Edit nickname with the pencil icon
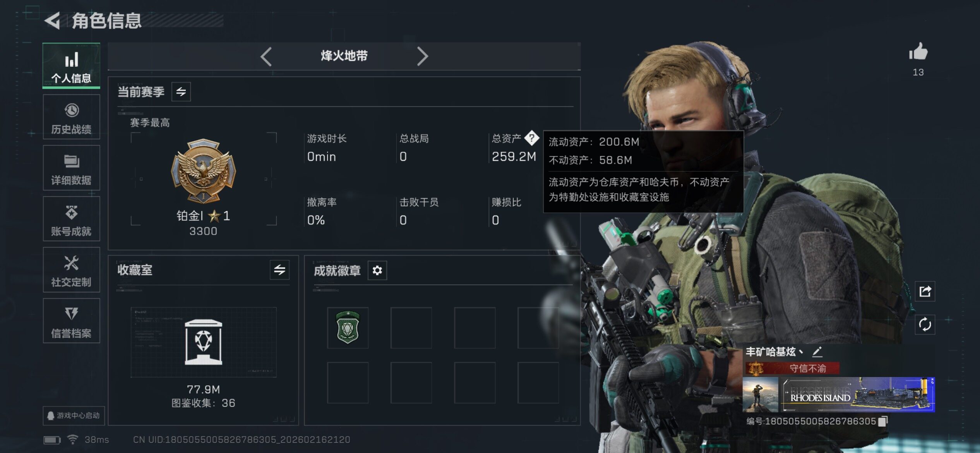980x453 pixels. (x=817, y=352)
